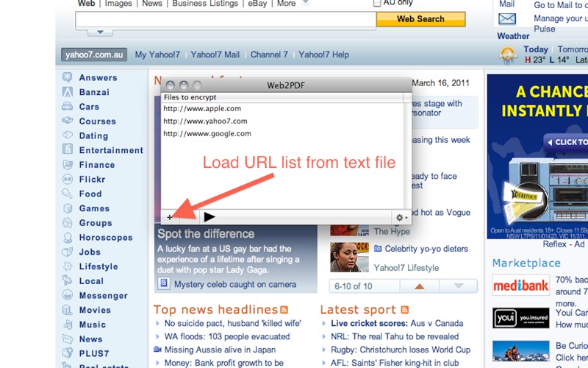This screenshot has height=368, width=588.
Task: Click the PLUS7 sidebar icon
Action: click(68, 353)
